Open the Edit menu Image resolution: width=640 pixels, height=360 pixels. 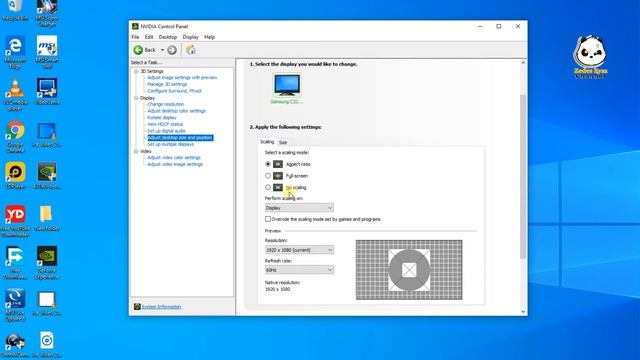click(149, 37)
